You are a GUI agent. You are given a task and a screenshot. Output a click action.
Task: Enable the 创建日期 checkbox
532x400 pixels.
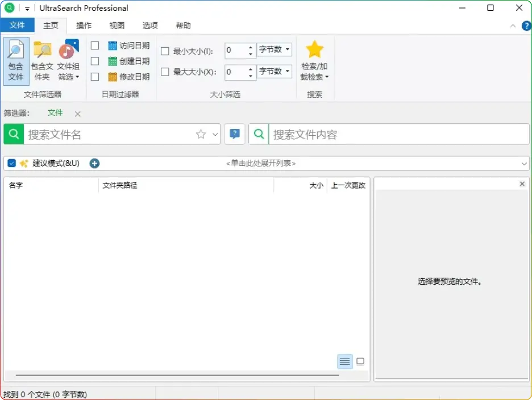[95, 61]
